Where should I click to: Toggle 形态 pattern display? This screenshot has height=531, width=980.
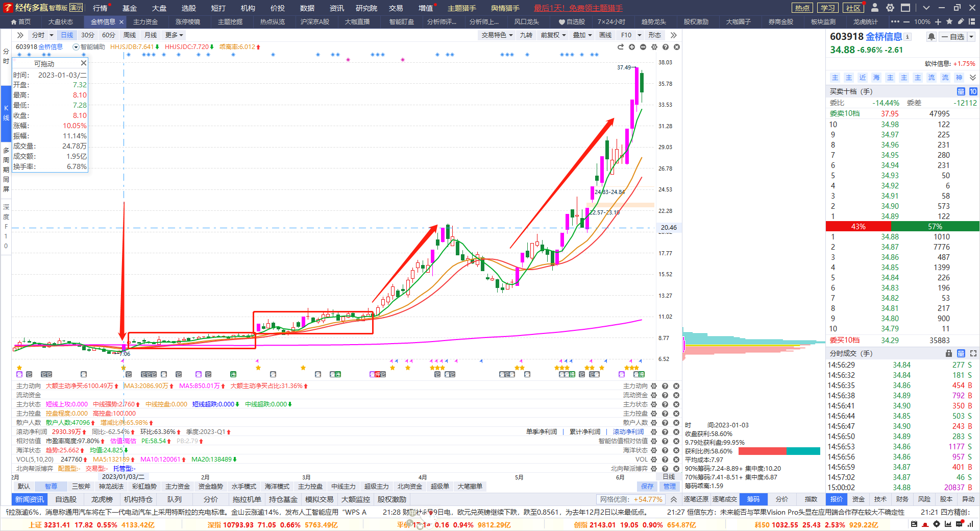pos(655,35)
